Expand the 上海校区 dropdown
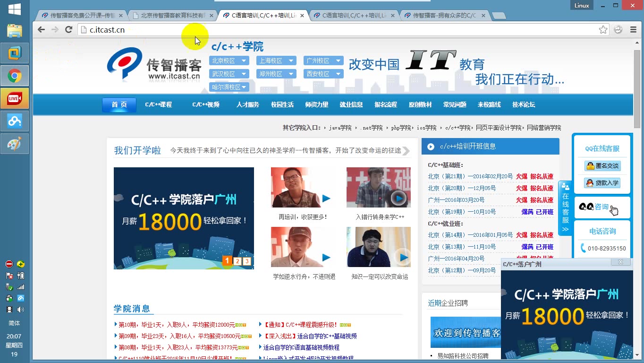 tap(276, 60)
